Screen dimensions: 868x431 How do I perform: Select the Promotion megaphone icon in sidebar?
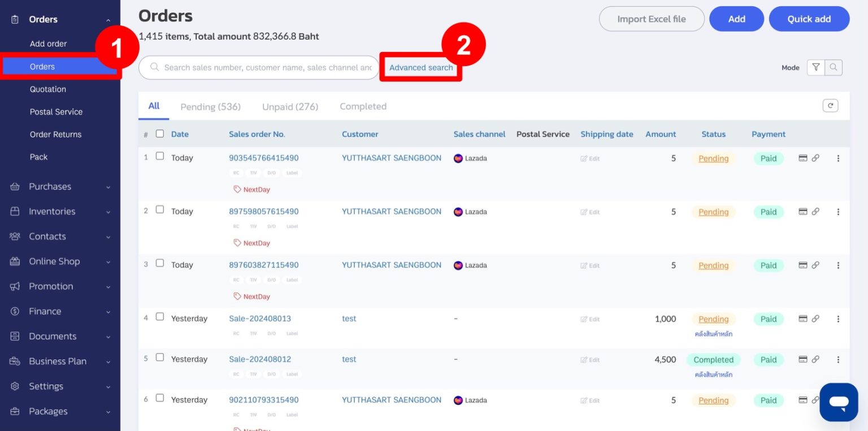pyautogui.click(x=16, y=286)
